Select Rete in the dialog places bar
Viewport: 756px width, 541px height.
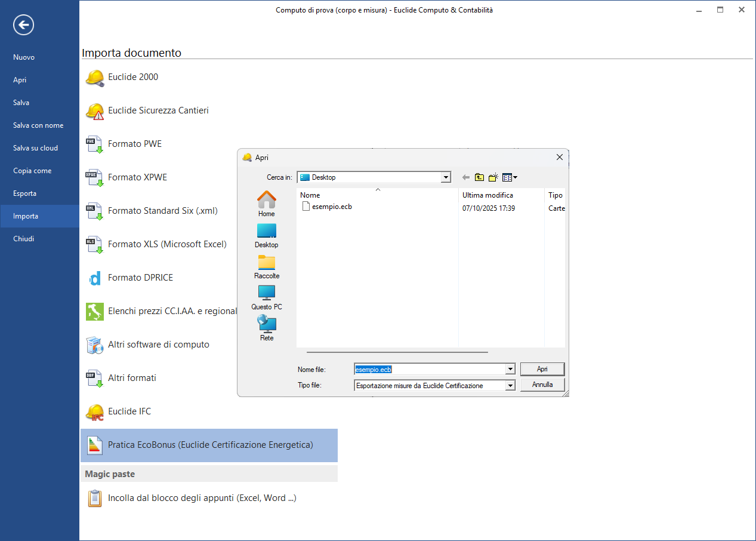click(x=266, y=328)
